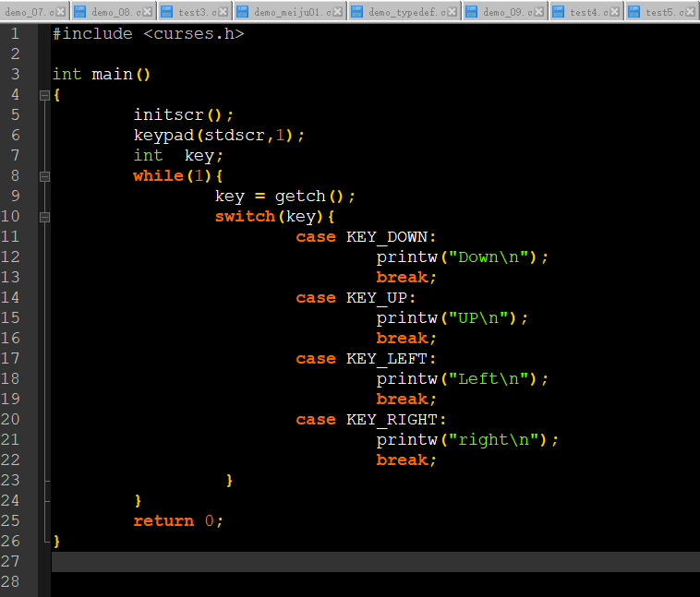Viewport: 700px width, 597px height.
Task: Close the test5.c tab
Action: (691, 12)
